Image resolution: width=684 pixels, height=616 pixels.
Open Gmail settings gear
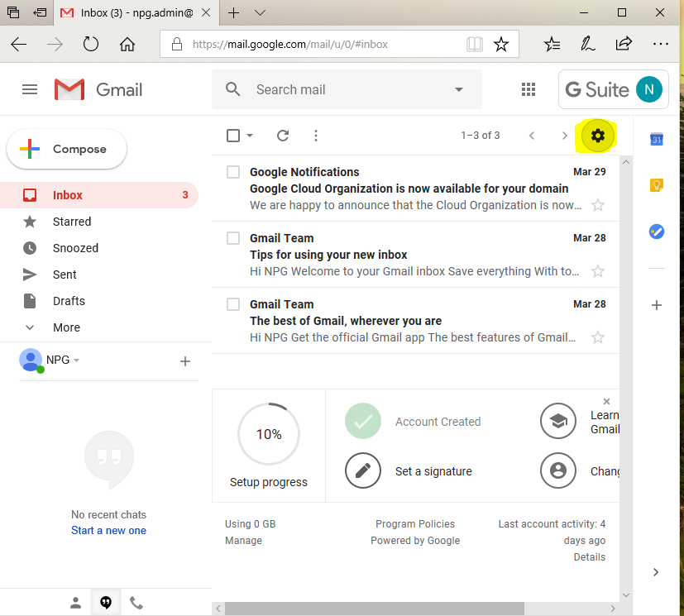(598, 136)
